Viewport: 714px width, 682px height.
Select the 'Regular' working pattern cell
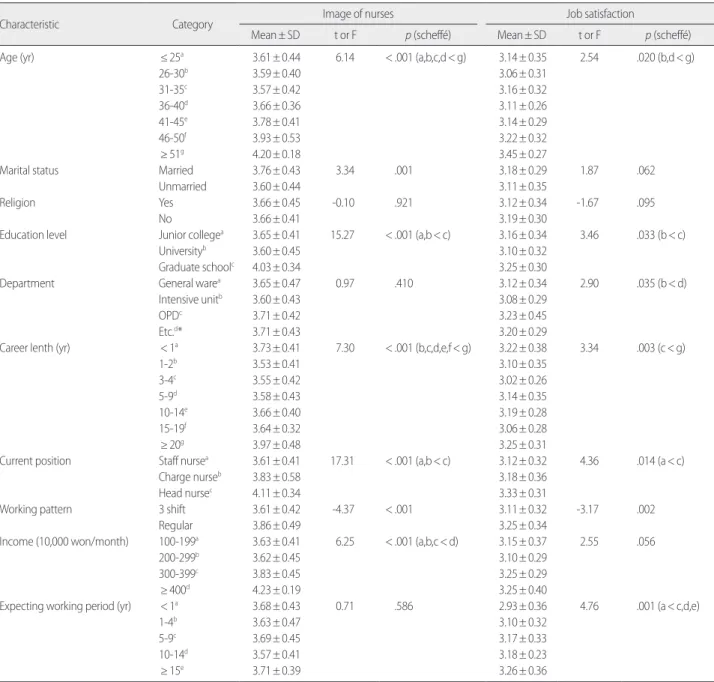(x=176, y=525)
